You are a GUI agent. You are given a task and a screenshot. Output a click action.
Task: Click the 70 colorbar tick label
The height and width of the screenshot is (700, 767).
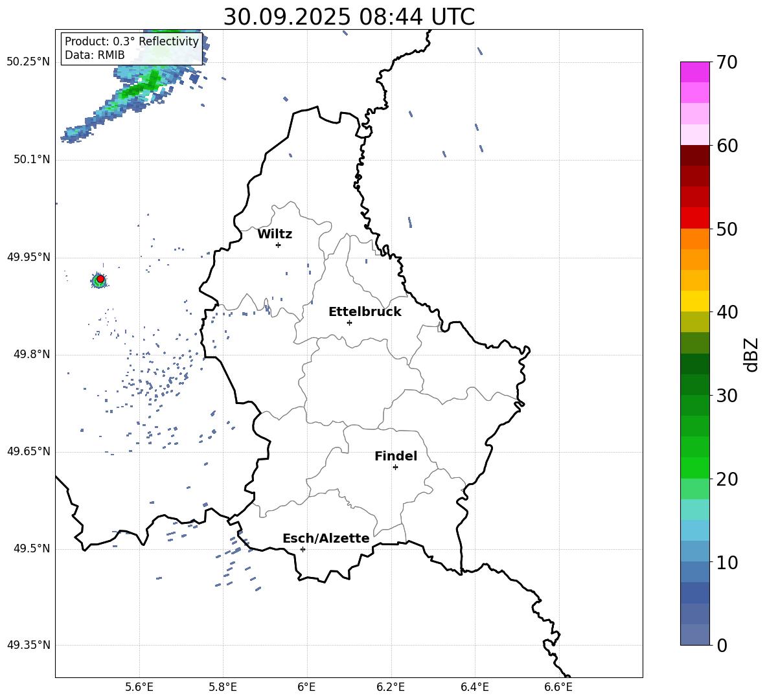pyautogui.click(x=727, y=63)
